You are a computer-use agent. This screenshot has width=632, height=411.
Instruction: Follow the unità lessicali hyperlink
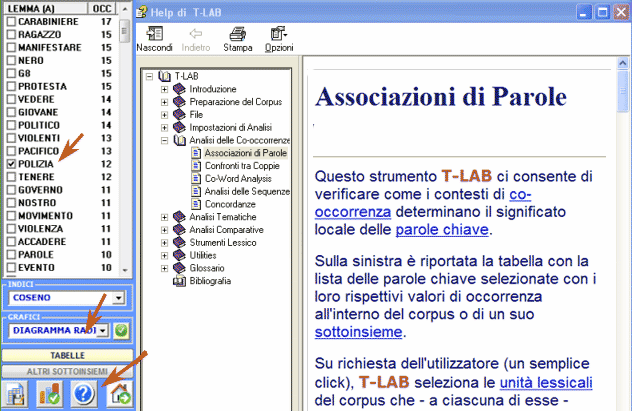pyautogui.click(x=546, y=382)
